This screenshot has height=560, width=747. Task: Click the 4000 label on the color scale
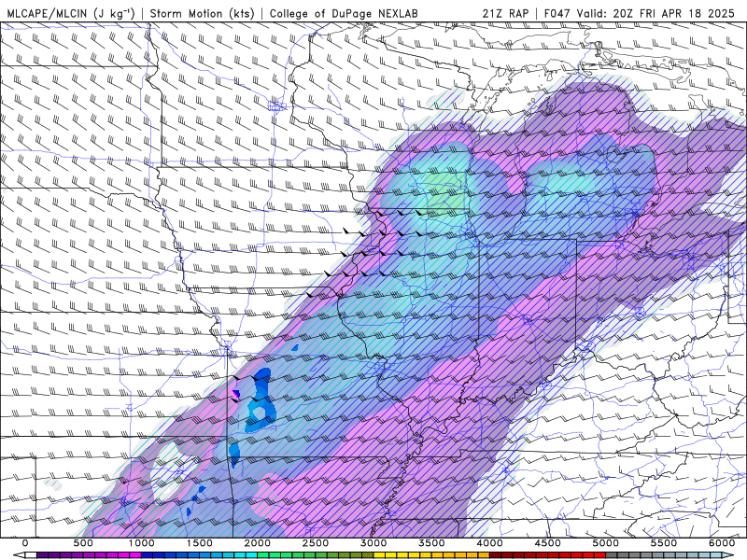coord(489,543)
